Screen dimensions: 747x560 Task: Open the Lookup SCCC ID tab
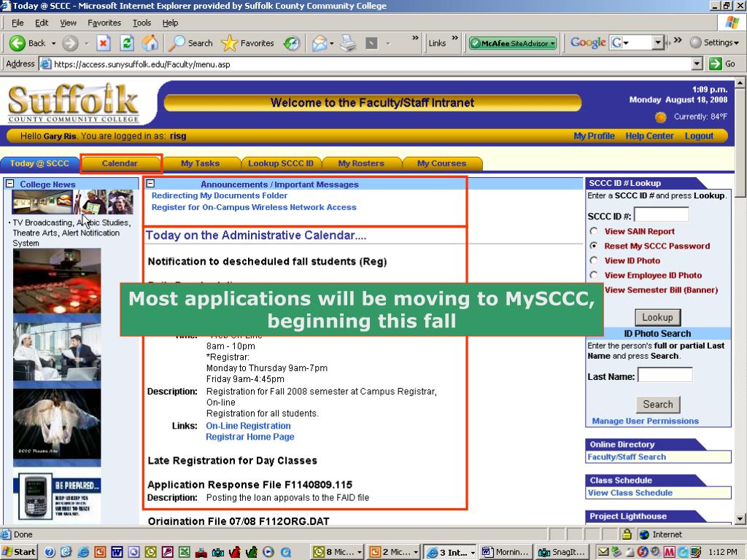coord(281,163)
